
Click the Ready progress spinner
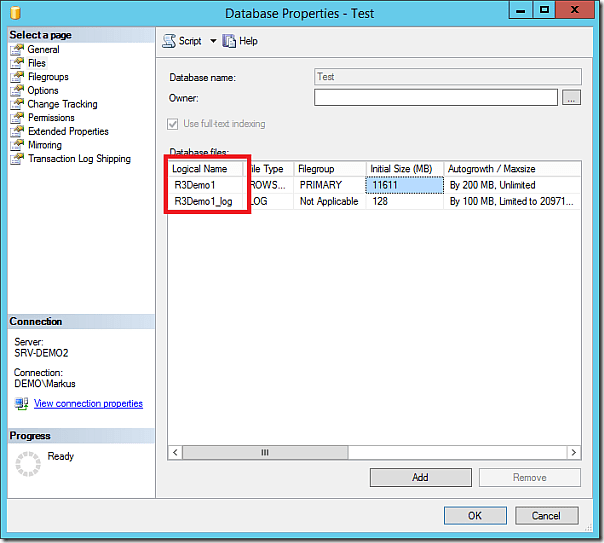28,463
